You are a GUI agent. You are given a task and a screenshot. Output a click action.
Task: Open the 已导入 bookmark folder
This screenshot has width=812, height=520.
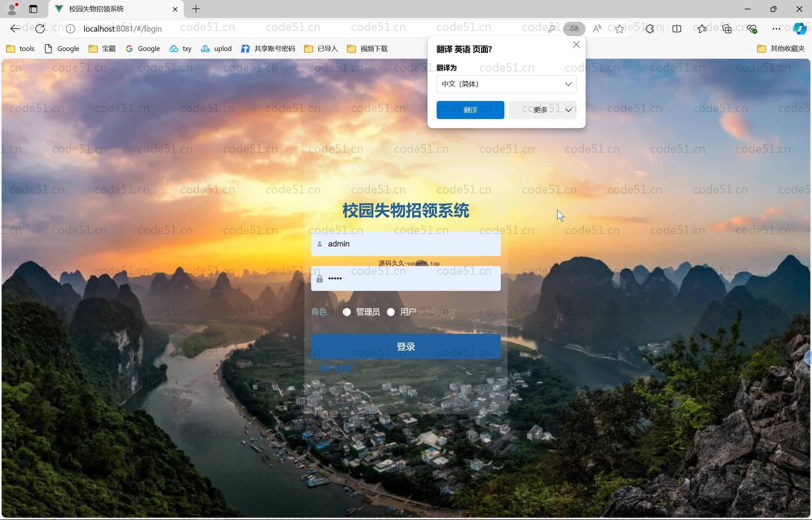pyautogui.click(x=321, y=49)
